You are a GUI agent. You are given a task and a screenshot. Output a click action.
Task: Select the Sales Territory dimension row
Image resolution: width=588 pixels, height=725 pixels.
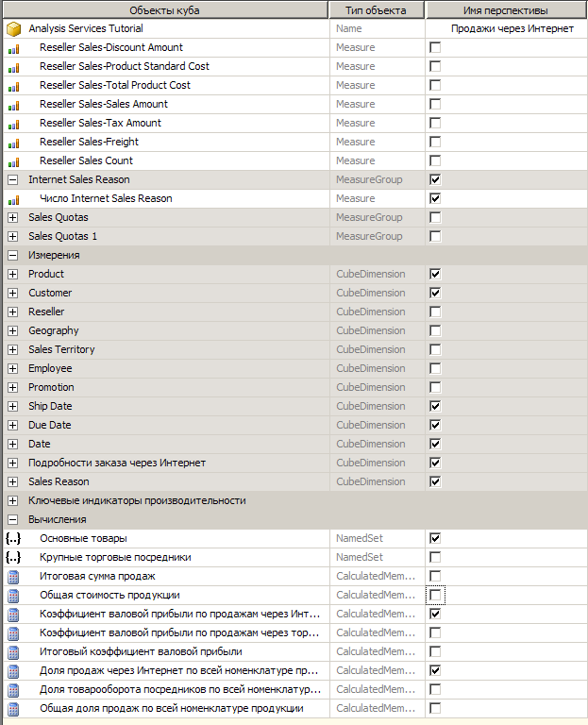(x=294, y=349)
